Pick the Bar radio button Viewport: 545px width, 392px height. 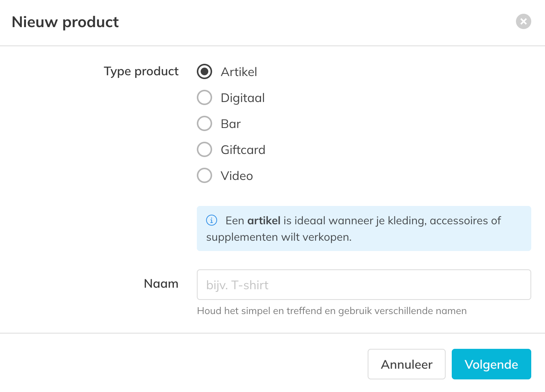click(x=204, y=123)
